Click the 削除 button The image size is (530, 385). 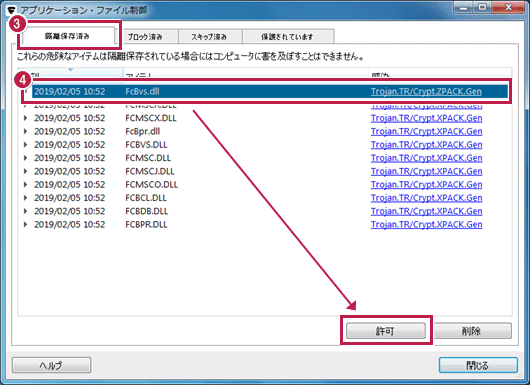click(x=472, y=331)
